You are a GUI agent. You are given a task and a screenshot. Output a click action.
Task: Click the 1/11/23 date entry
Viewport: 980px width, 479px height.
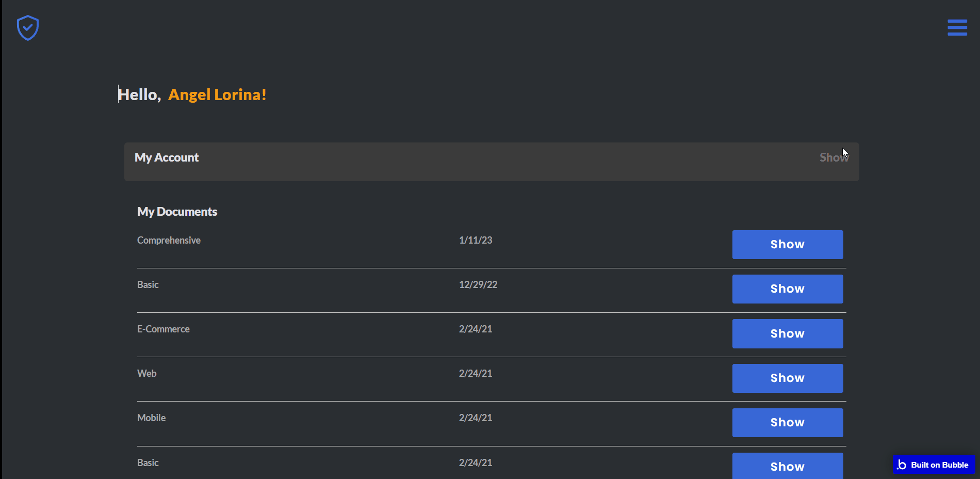pos(475,241)
